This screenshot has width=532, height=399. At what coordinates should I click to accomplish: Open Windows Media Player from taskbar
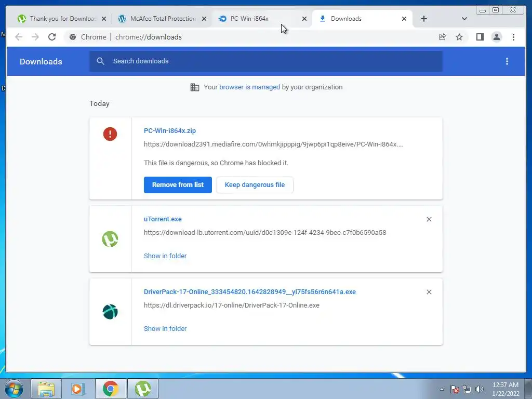pos(78,389)
